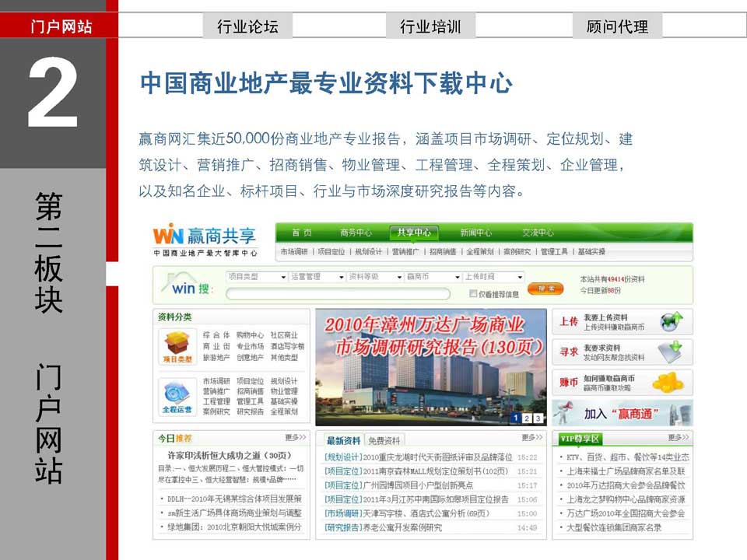Expand the 运营管理 search dropdown
The image size is (747, 560).
(317, 277)
